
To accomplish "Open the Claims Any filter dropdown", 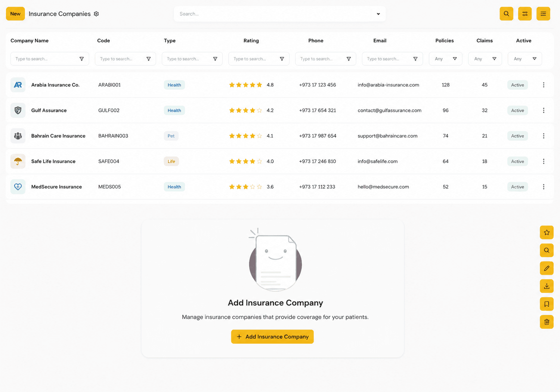I will [485, 59].
